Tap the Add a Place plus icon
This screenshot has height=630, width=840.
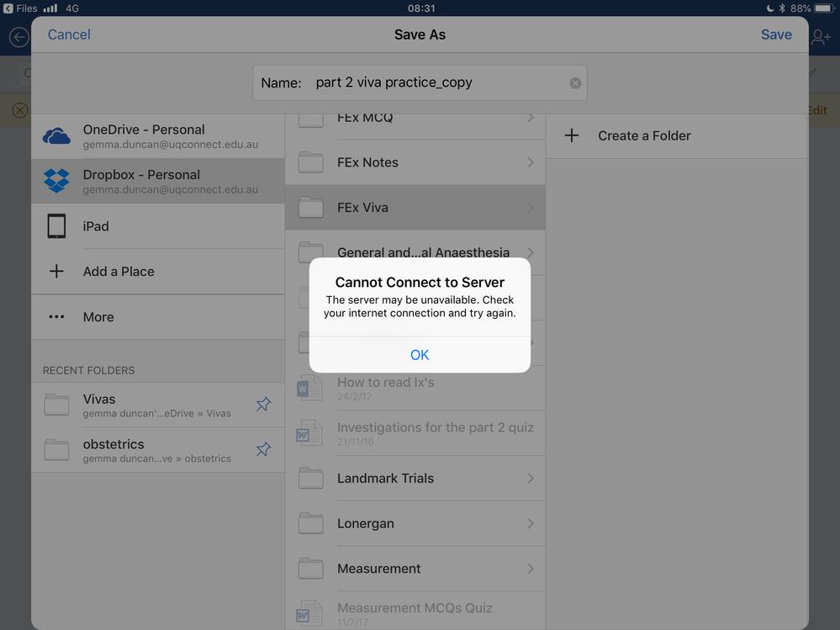coord(56,271)
